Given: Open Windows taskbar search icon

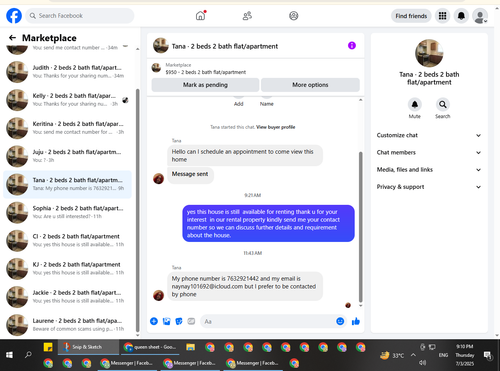Looking at the screenshot, I should 28,355.
